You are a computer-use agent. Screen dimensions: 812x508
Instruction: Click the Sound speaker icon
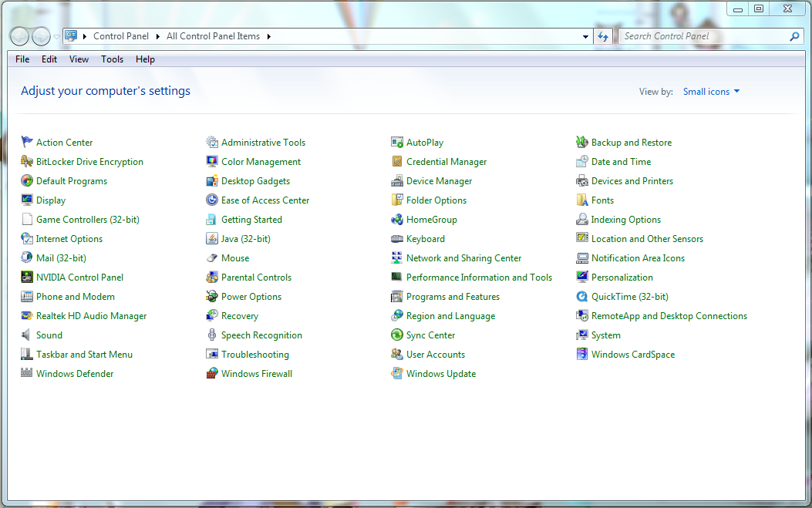pos(27,335)
